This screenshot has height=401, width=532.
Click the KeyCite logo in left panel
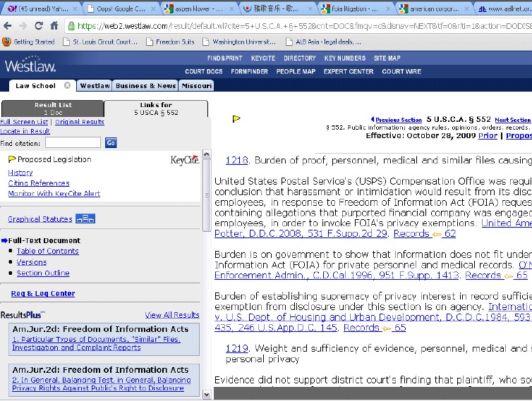pos(185,160)
